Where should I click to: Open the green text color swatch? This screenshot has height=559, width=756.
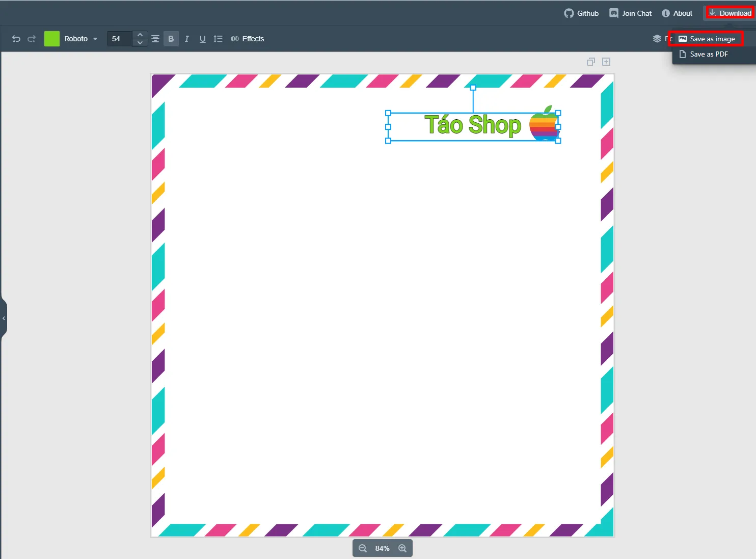click(x=52, y=39)
